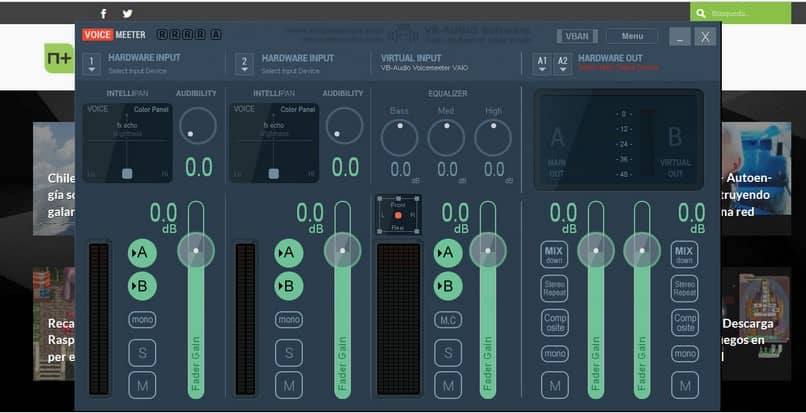Select Composite mode on bus B
This screenshot has width=806, height=413.
pos(684,323)
